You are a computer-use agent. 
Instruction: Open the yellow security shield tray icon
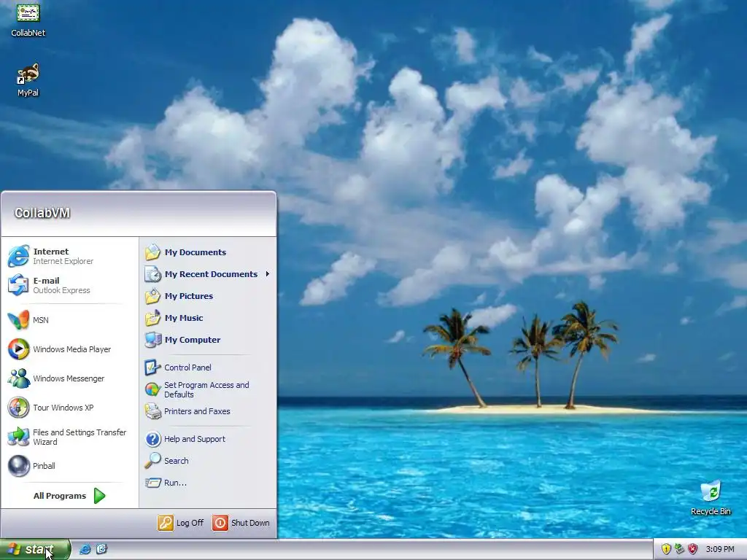(x=666, y=549)
